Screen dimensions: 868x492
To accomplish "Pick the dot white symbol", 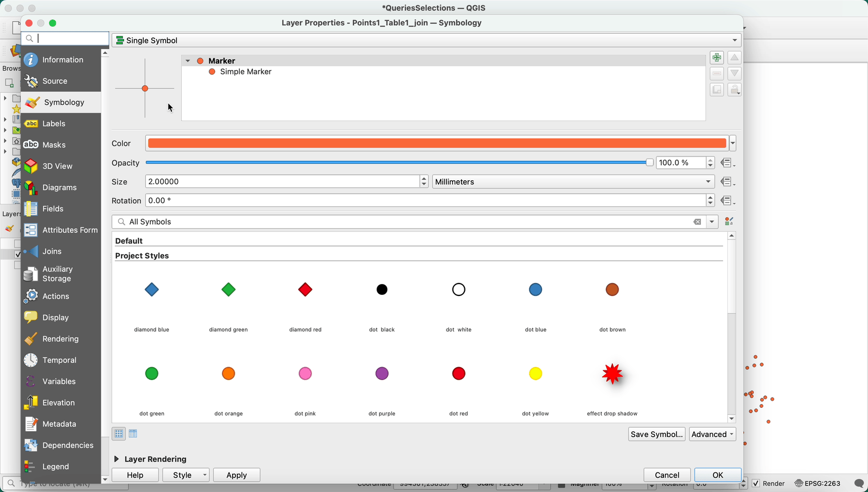I will tap(459, 289).
